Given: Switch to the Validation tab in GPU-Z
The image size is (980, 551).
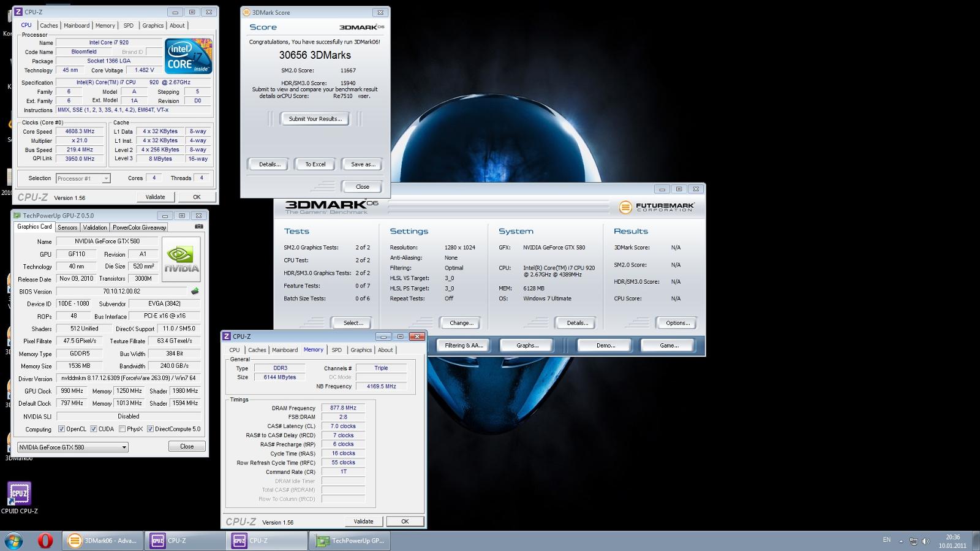Looking at the screenshot, I should coord(95,227).
